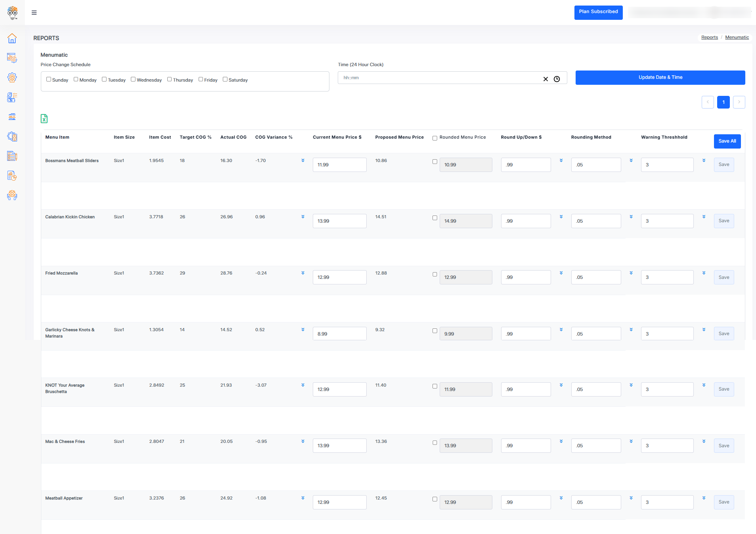Expand COG variance chevron for Garlicky Cheese Knots
The width and height of the screenshot is (756, 534).
303,330
